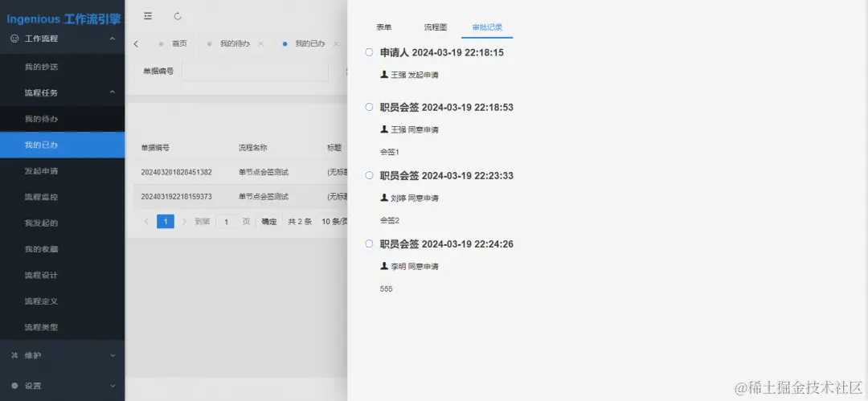
Task: Click the 单据编号 search input field
Action: pyautogui.click(x=255, y=72)
